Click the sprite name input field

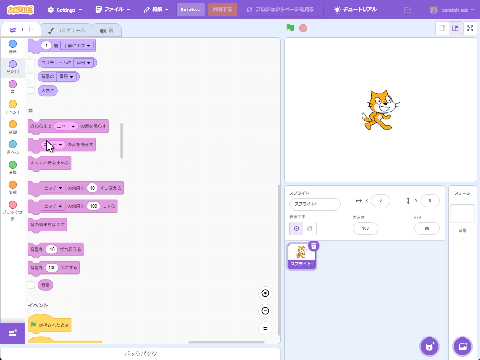315,204
